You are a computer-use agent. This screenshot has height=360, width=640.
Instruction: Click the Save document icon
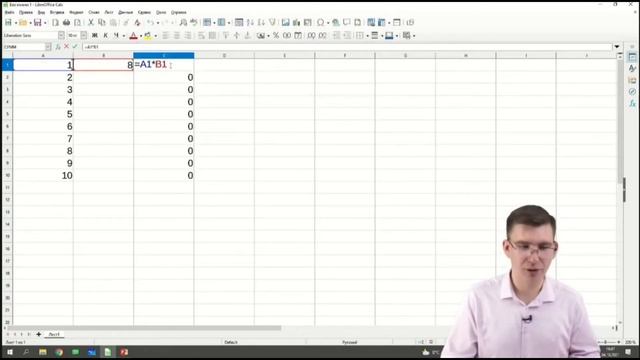coord(37,22)
